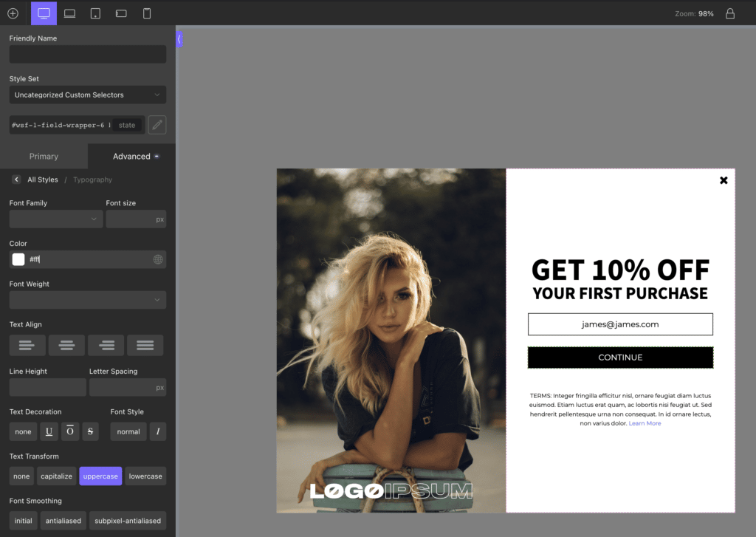Justify the text alignment

coord(145,346)
